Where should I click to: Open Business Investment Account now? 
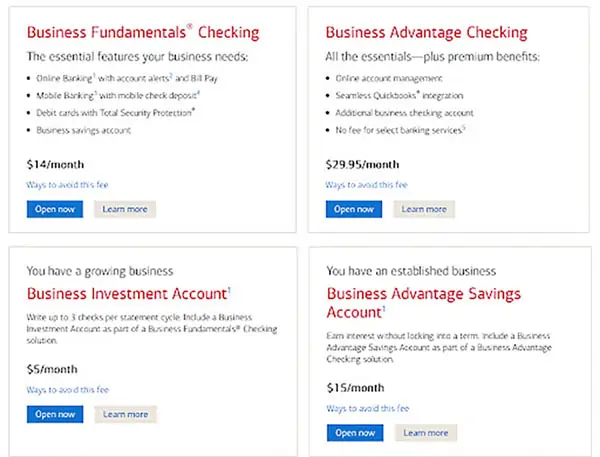click(55, 414)
